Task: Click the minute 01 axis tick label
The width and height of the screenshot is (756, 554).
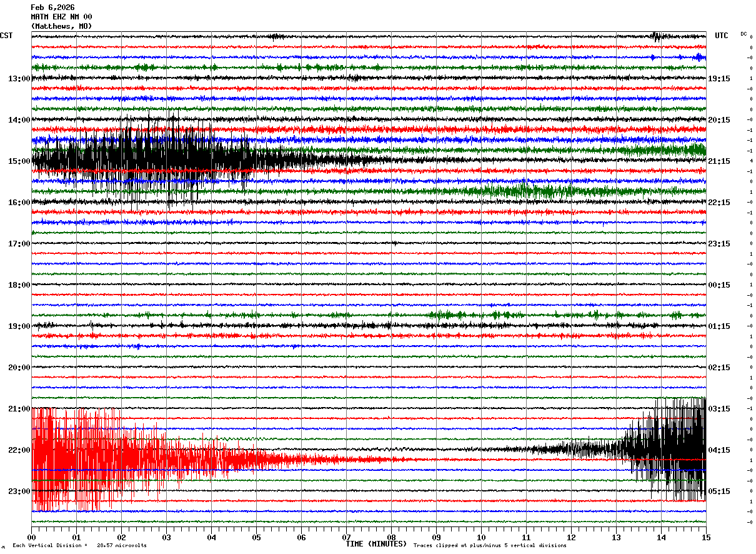Action: [x=76, y=538]
